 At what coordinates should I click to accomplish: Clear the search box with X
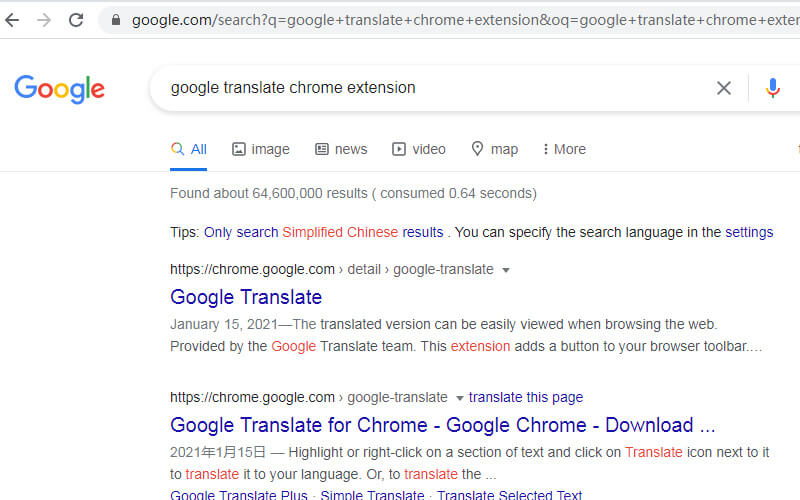tap(723, 88)
